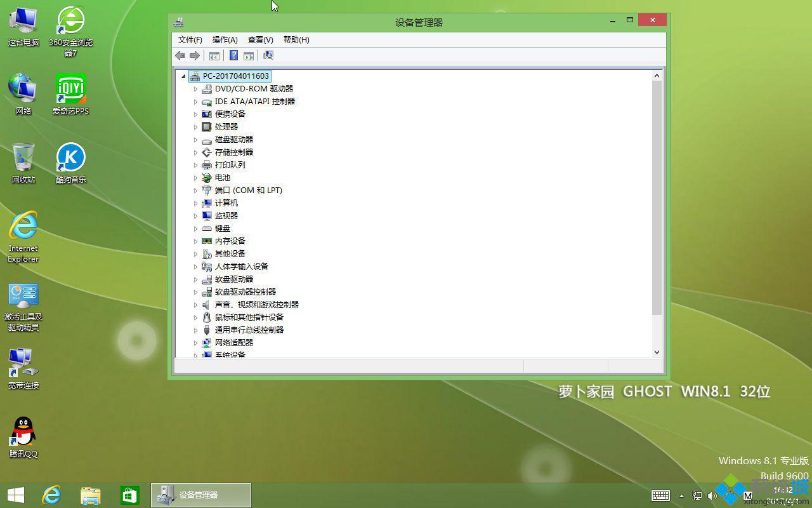Click the 设备管理器 taskbar button
Screen dimensions: 812x508
pos(201,495)
